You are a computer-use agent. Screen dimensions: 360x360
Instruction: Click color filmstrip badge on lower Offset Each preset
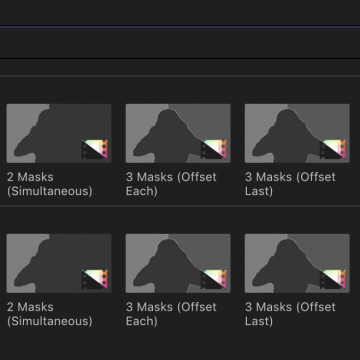pyautogui.click(x=214, y=279)
